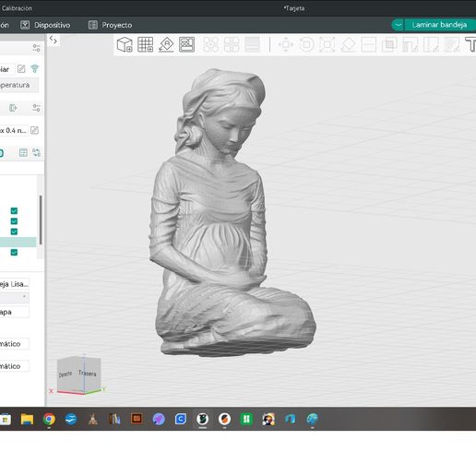476x476 pixels.
Task: Click the compare presets list icon
Action: 23,153
